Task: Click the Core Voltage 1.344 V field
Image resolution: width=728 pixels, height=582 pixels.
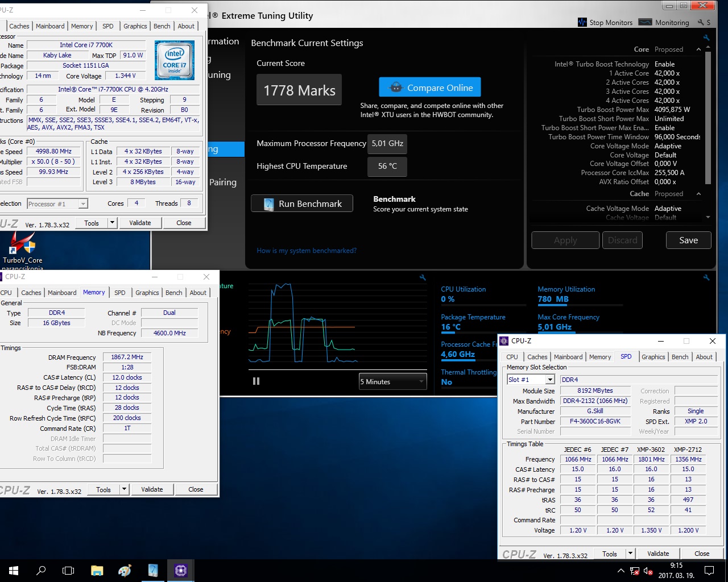Action: pos(125,76)
